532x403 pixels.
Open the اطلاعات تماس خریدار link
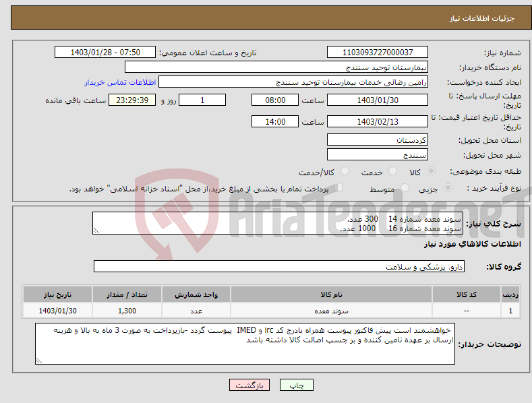[x=120, y=82]
